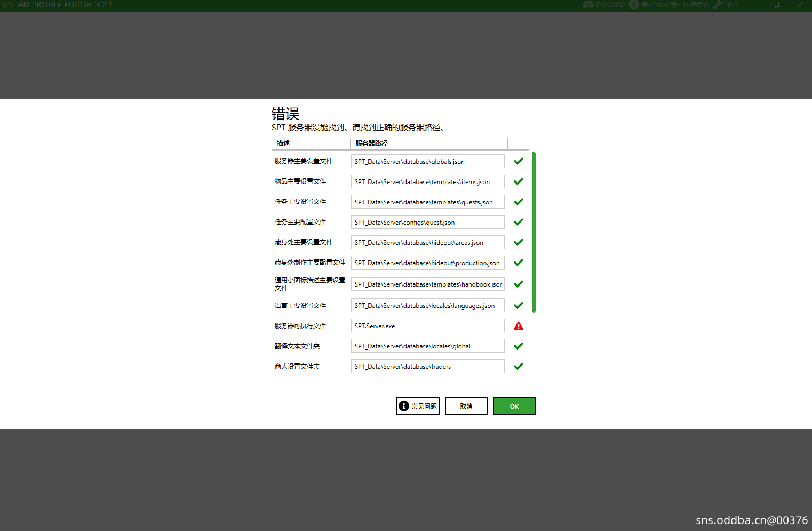Select the 任务主要设置文件 row label

point(300,202)
